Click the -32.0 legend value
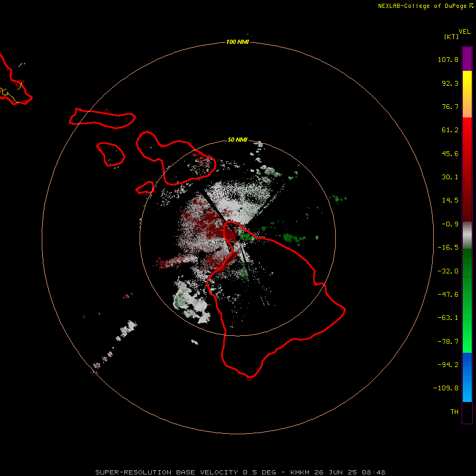 [448, 271]
